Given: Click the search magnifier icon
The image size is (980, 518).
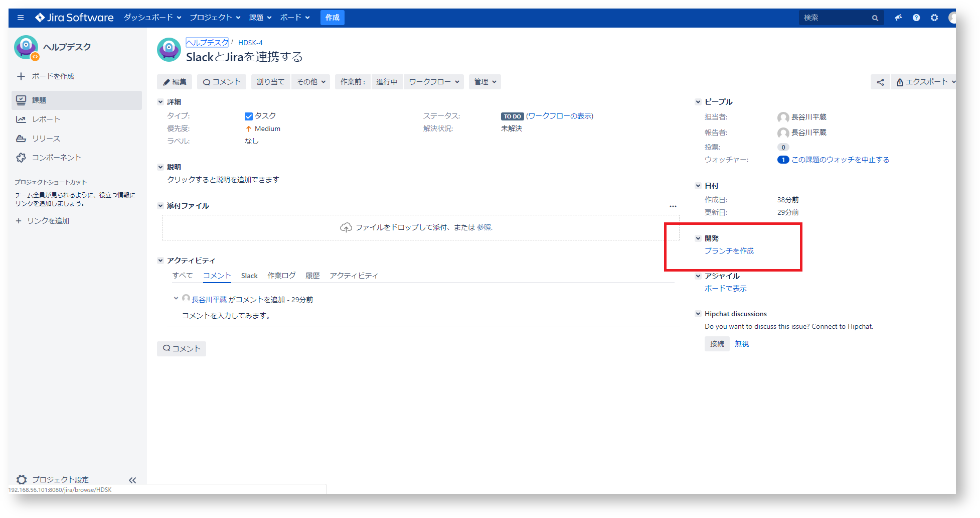Looking at the screenshot, I should click(875, 18).
